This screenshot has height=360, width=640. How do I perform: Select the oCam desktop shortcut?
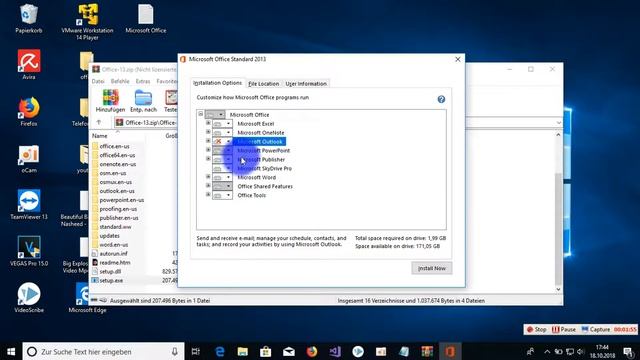tap(29, 158)
